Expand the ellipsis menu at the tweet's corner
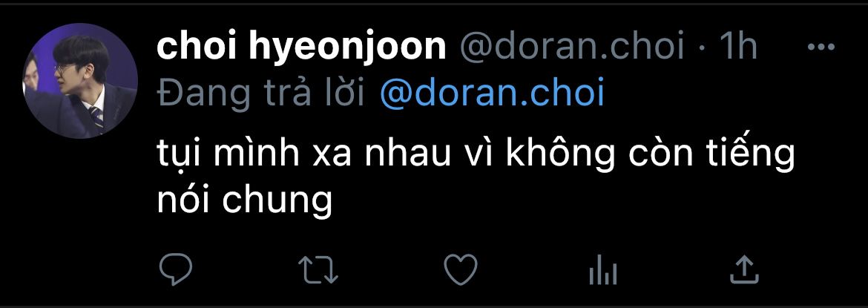 pos(821,47)
